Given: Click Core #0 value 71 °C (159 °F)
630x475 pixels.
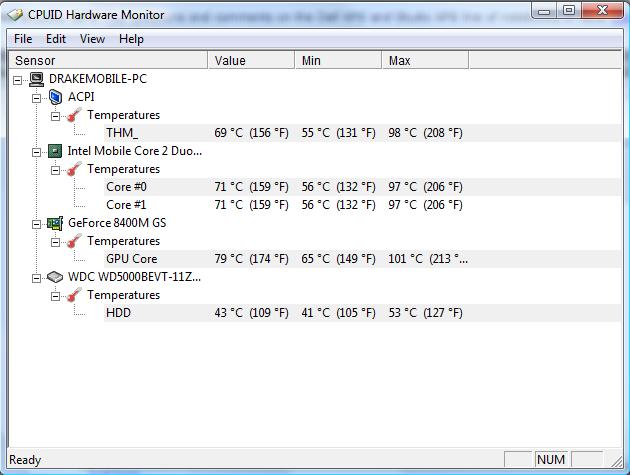Looking at the screenshot, I should tap(252, 187).
